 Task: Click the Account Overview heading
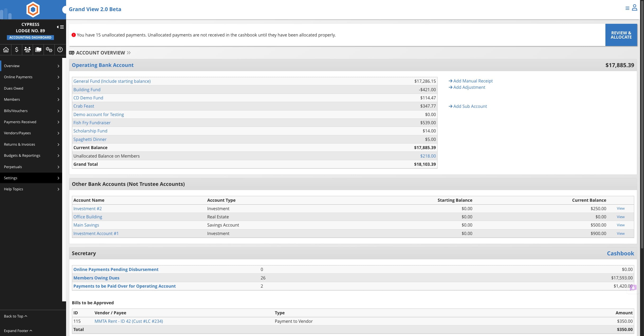(x=100, y=53)
